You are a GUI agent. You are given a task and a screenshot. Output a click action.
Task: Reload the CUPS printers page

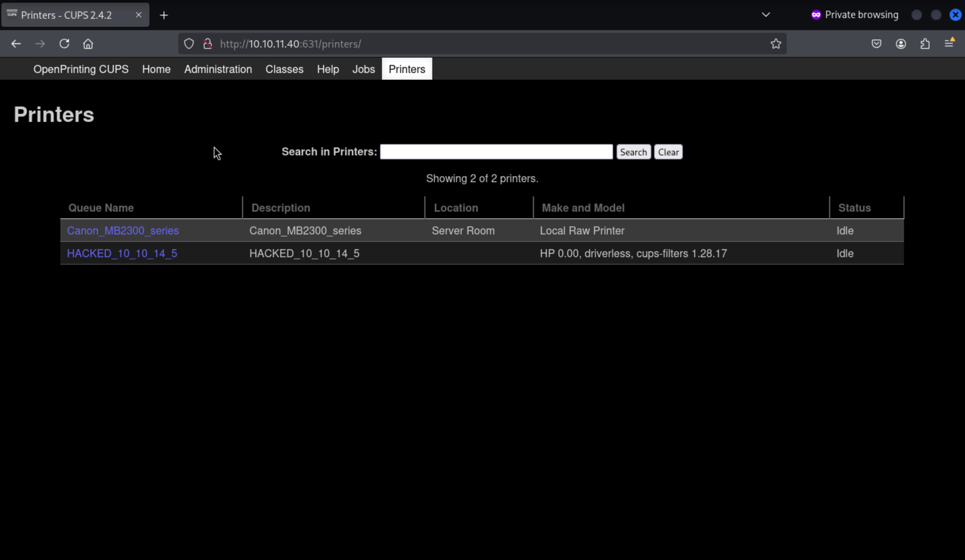coord(64,44)
